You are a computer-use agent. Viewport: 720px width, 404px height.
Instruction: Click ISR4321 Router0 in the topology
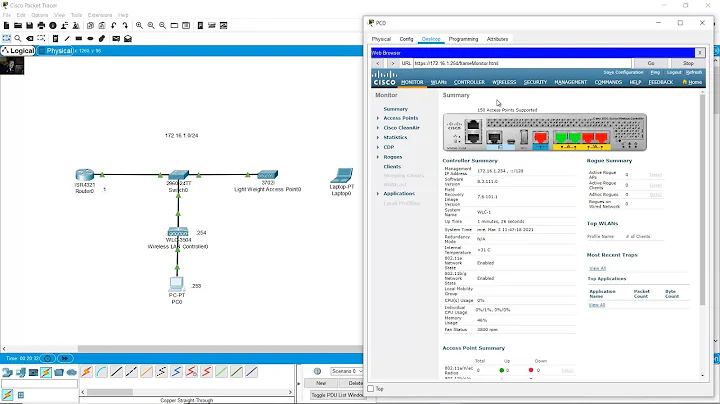[x=84, y=174]
